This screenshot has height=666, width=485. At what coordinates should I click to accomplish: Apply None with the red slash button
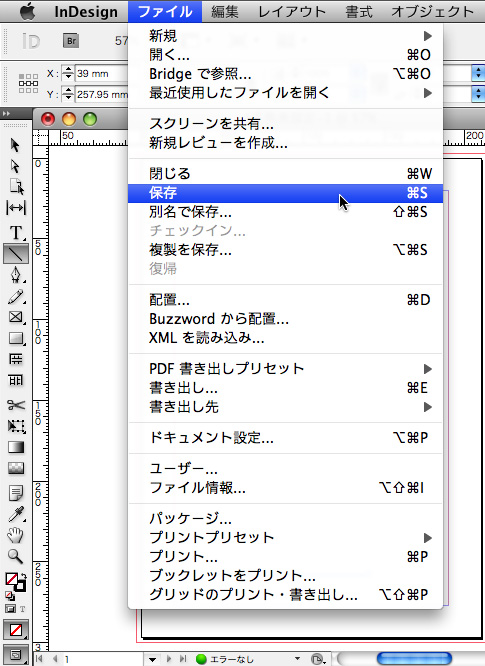pyautogui.click(x=16, y=630)
